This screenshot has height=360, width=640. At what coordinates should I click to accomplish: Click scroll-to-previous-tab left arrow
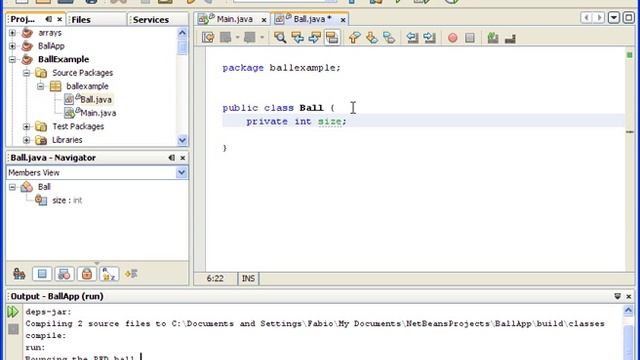587,18
